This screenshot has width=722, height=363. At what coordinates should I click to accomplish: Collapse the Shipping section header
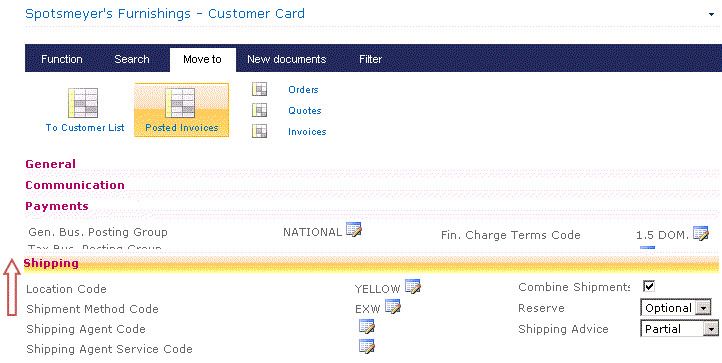pyautogui.click(x=371, y=263)
